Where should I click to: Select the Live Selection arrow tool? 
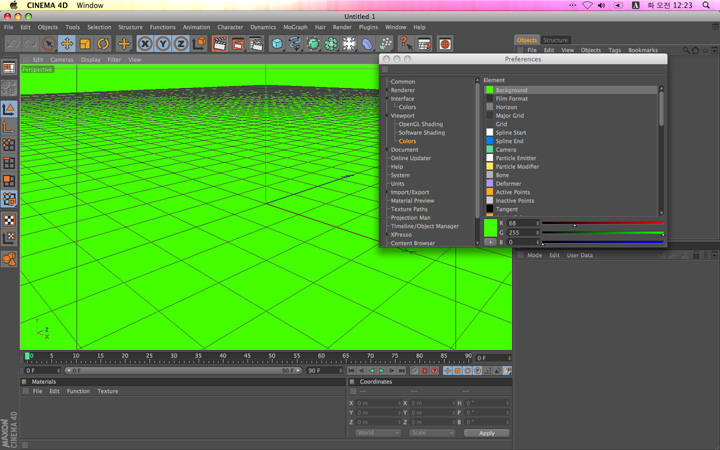click(49, 44)
